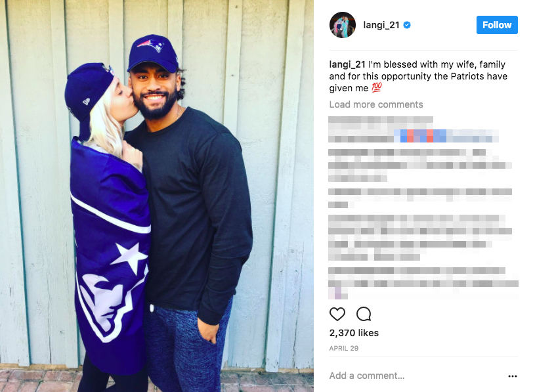Open the APRIL 29 timestamp link

coord(344,348)
